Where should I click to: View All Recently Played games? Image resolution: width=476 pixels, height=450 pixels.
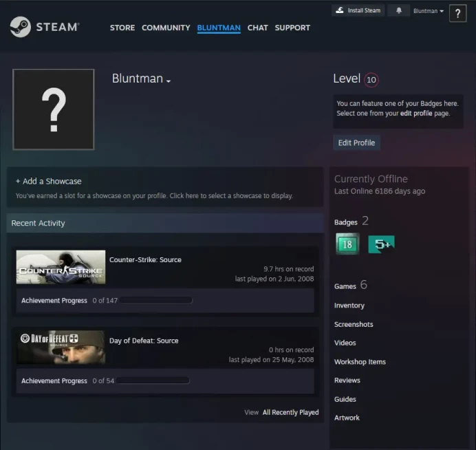tap(290, 412)
